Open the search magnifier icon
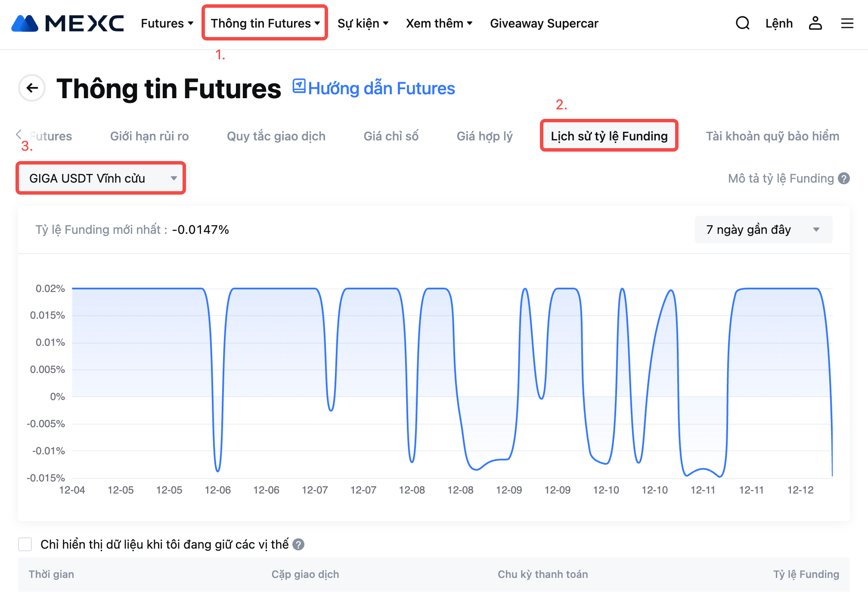868x596 pixels. point(742,23)
